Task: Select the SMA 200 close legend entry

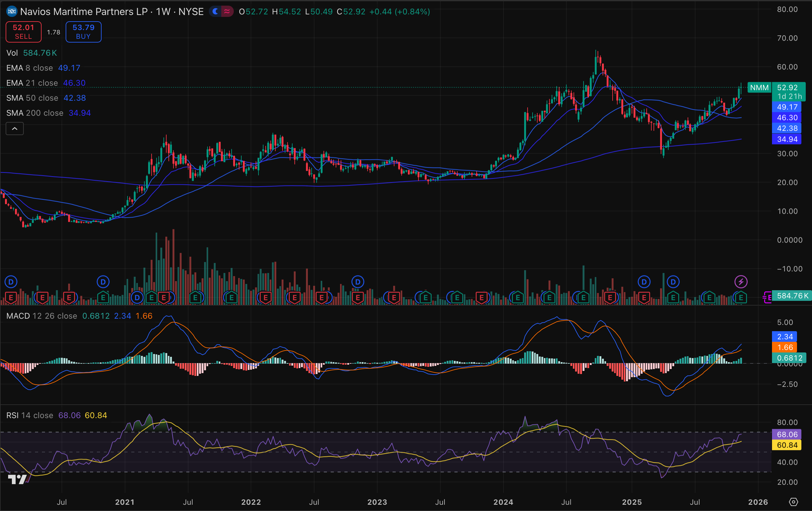Action: pyautogui.click(x=35, y=113)
